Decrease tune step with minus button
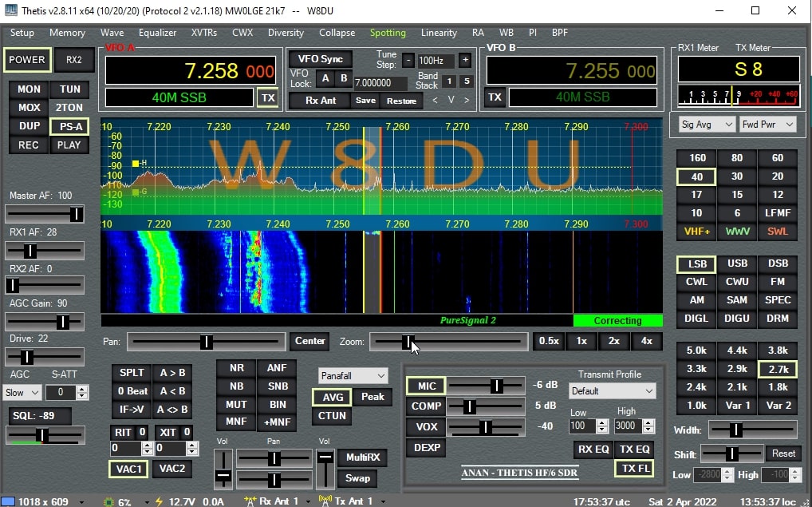This screenshot has height=507, width=812. pos(408,61)
